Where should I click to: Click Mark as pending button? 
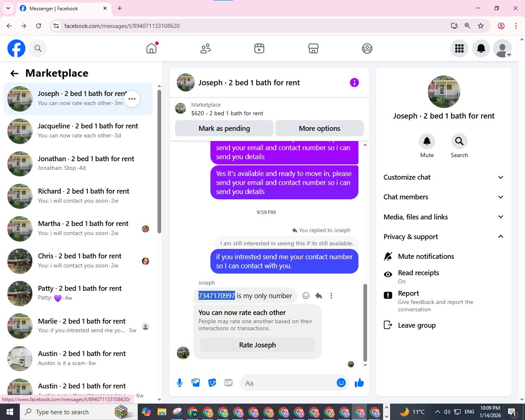[x=224, y=128]
